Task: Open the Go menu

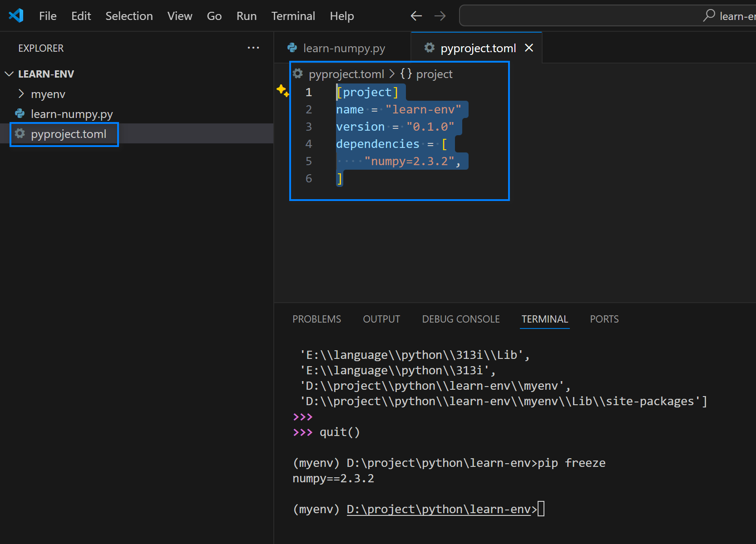Action: coord(214,16)
